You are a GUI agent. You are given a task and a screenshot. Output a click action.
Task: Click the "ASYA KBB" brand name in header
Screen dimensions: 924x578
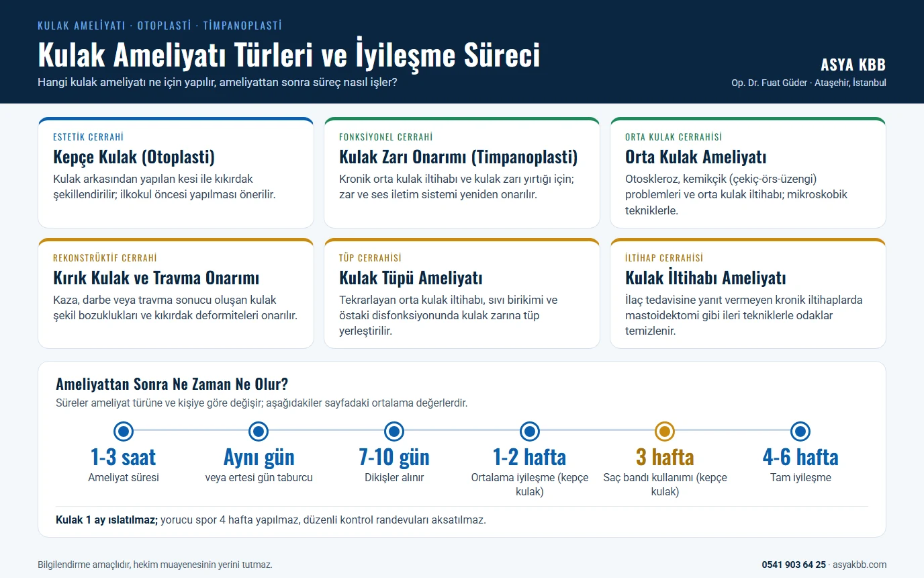pyautogui.click(x=853, y=65)
